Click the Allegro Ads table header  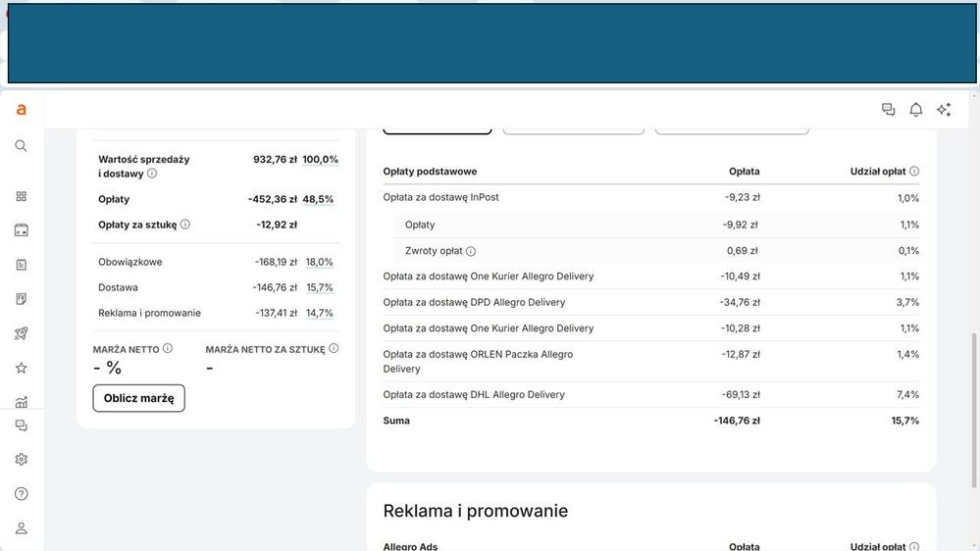[x=411, y=547]
